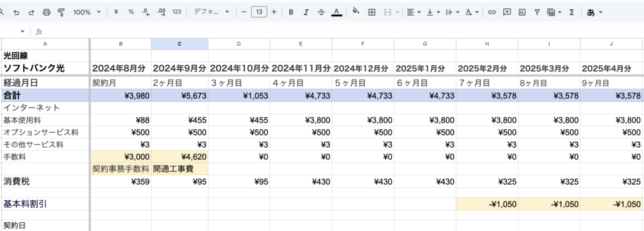Toggle strikethrough formatting button
The image size is (644, 231).
[x=321, y=13]
